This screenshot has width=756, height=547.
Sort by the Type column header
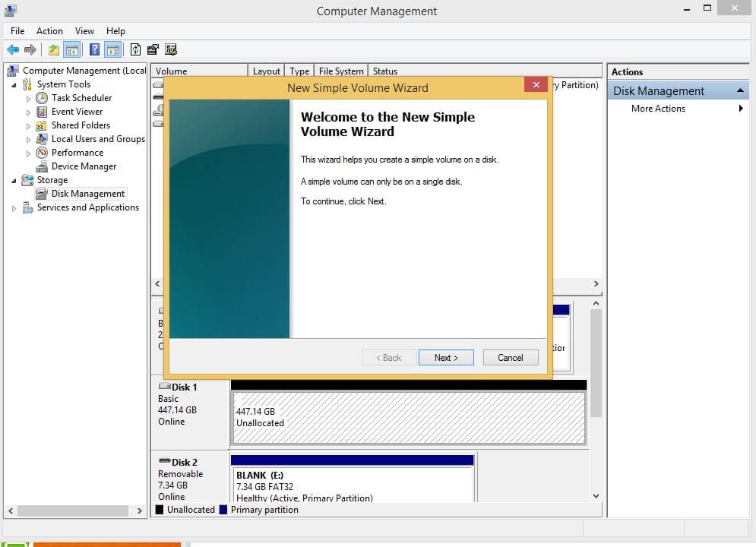299,71
